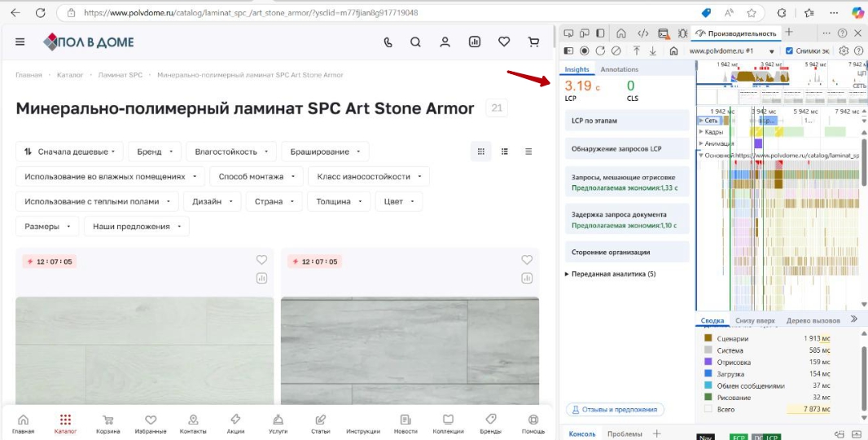Expand the Влагостойкость filter
The image size is (868, 440).
pos(231,152)
